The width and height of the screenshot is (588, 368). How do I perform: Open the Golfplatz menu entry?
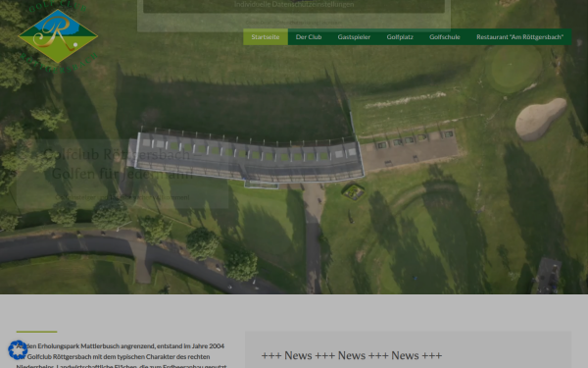click(x=400, y=37)
